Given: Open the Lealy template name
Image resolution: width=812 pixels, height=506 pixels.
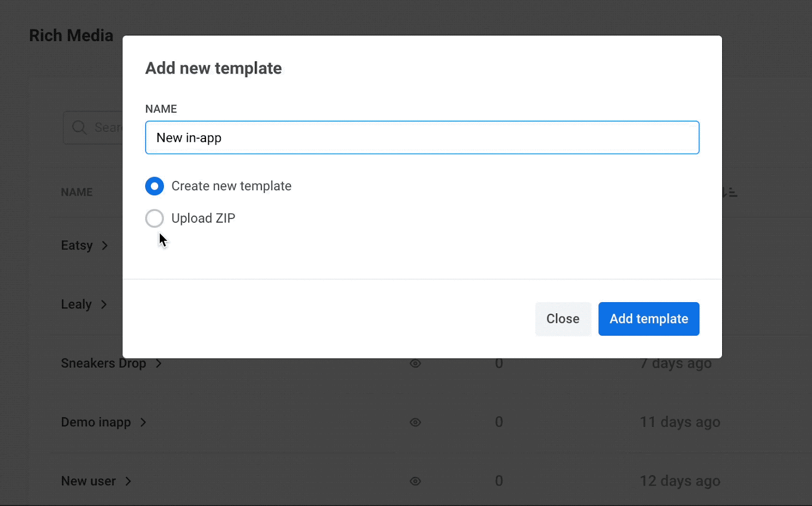Looking at the screenshot, I should click(76, 305).
